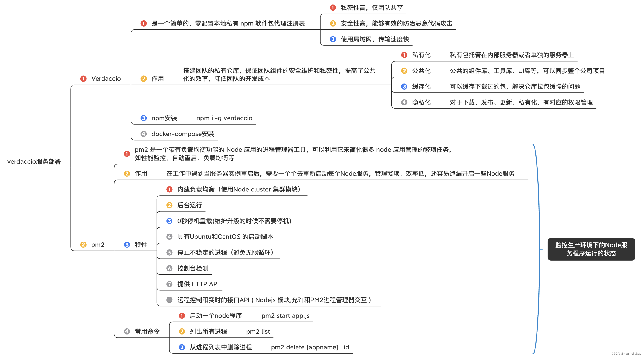The height and width of the screenshot is (357, 644).
Task: Select the 后台运行 node
Action: (x=190, y=205)
